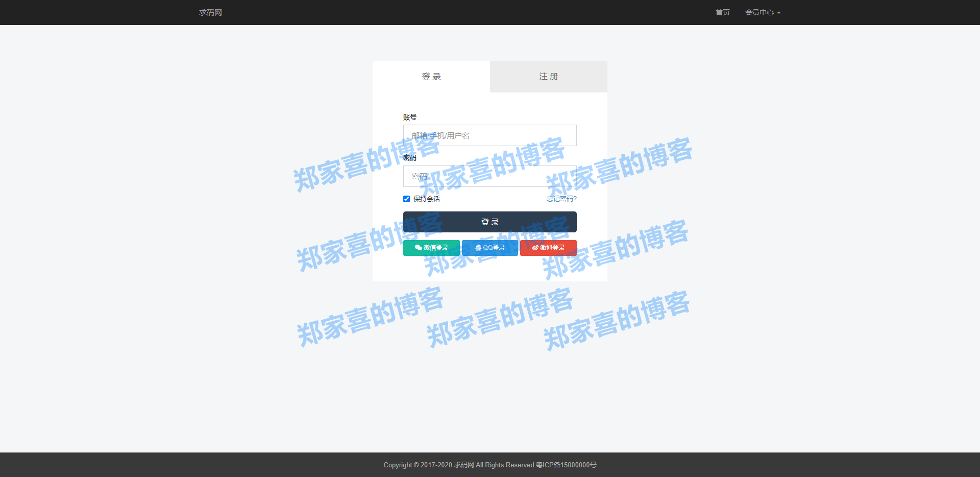980x477 pixels.
Task: Switch to the 注册 tab
Action: [x=549, y=77]
